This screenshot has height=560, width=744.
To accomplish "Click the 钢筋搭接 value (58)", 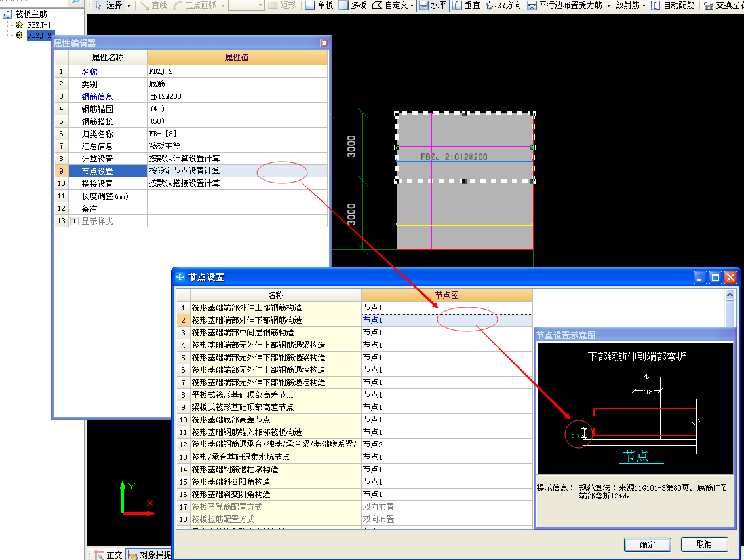I will (237, 121).
